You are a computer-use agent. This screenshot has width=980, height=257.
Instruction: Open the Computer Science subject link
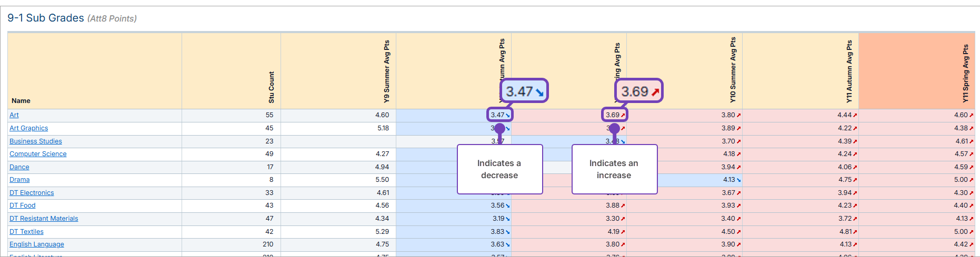coord(38,154)
